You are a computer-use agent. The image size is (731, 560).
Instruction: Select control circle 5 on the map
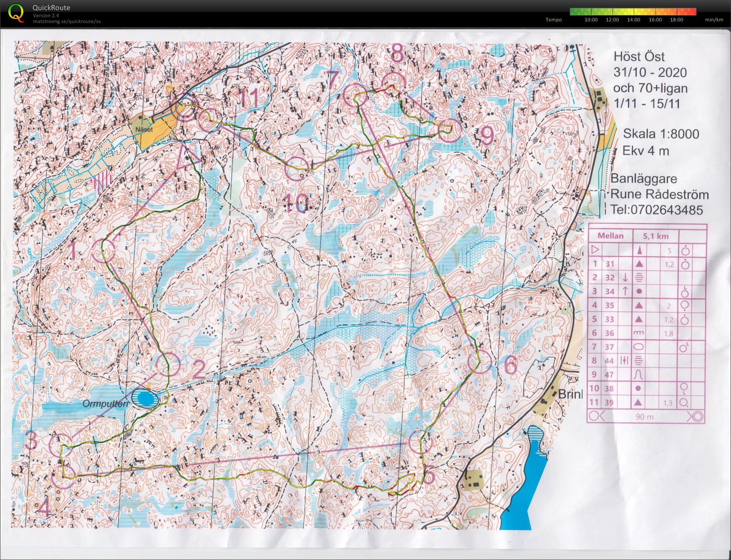tap(421, 442)
